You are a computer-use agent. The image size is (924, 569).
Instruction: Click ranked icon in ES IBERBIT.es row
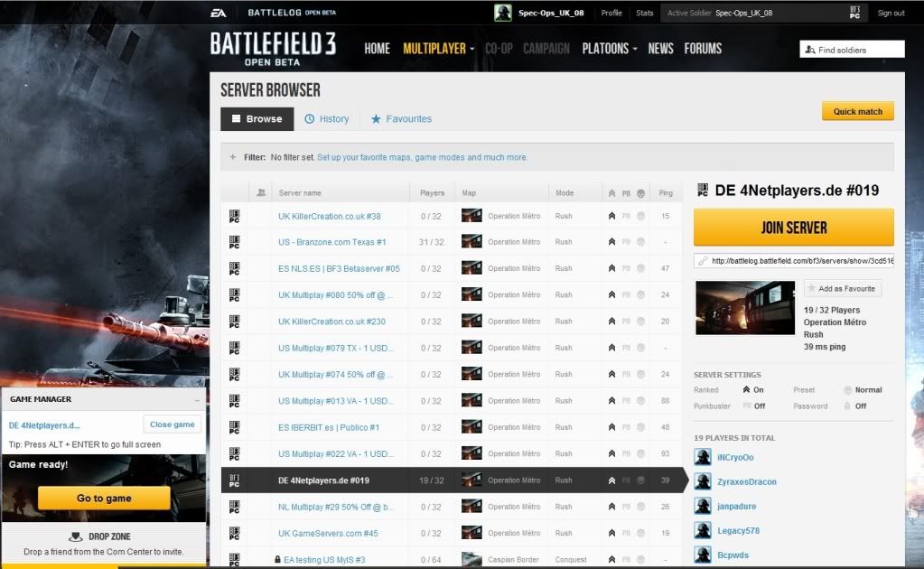click(x=611, y=427)
